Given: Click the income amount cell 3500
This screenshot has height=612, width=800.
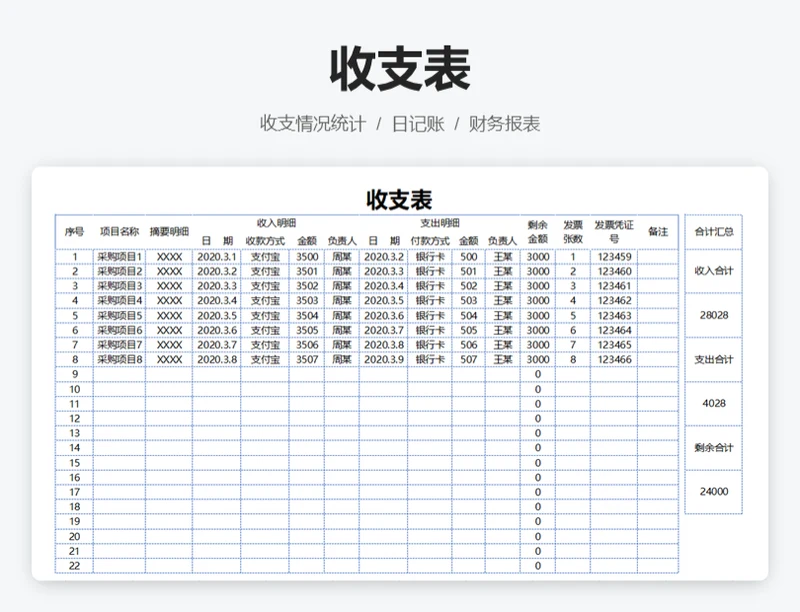Looking at the screenshot, I should [x=307, y=257].
